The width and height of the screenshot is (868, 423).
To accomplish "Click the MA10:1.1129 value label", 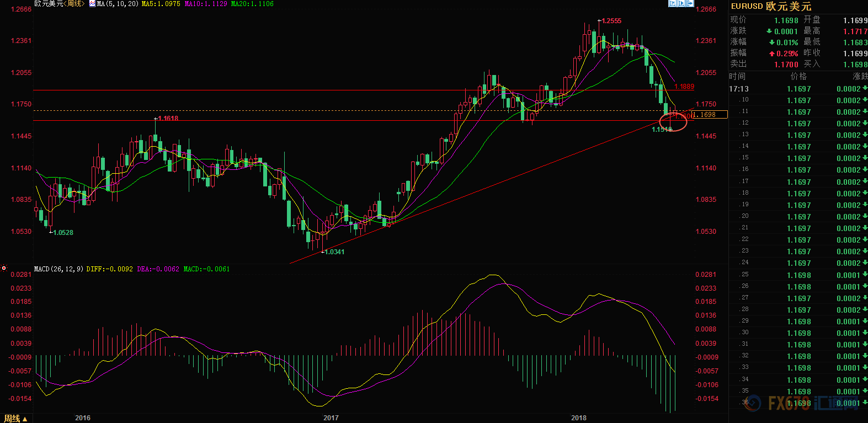I will 206,4.
